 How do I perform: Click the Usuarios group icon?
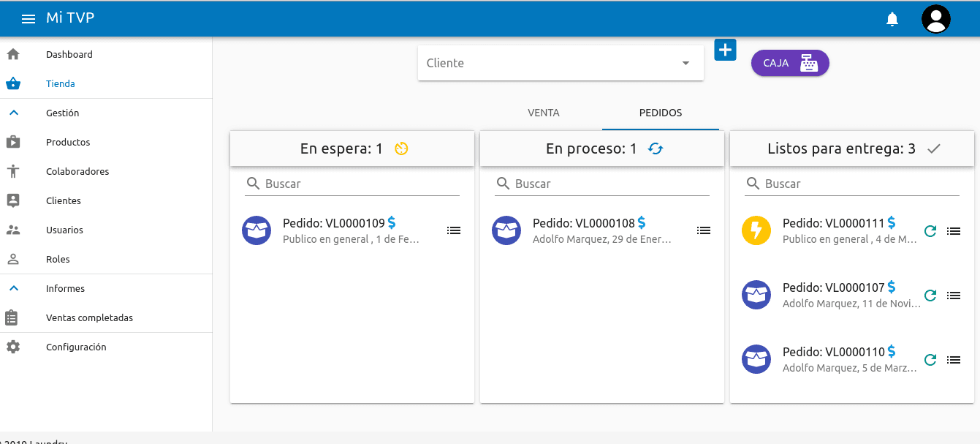(13, 230)
